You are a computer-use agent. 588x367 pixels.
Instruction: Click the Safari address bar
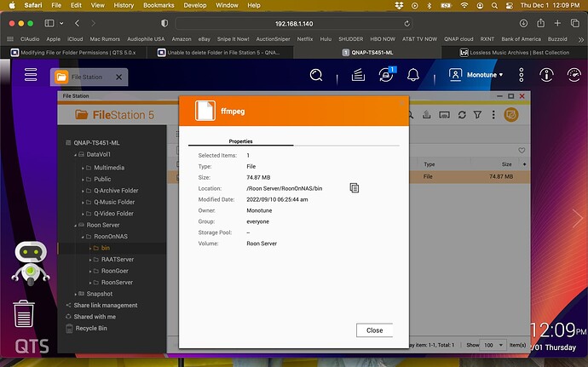coord(294,24)
